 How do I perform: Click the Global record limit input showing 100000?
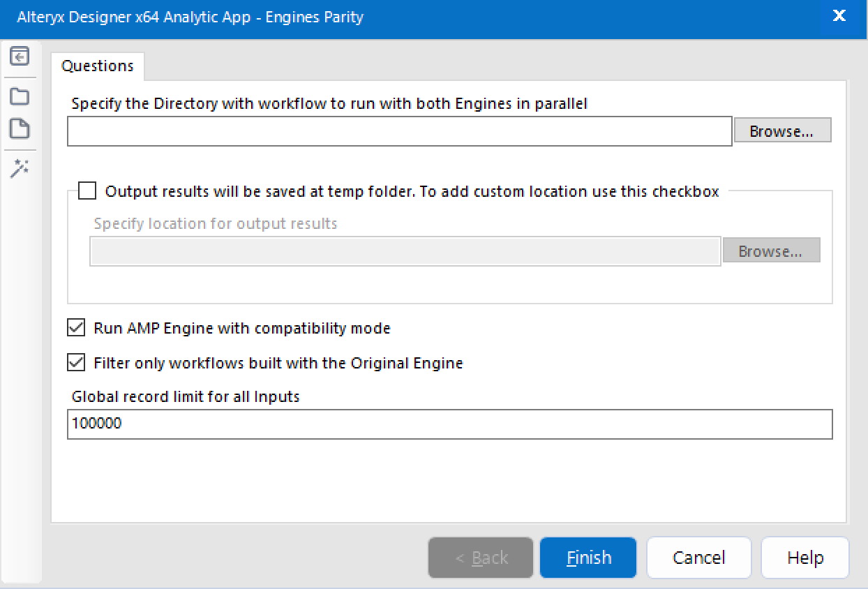point(450,424)
